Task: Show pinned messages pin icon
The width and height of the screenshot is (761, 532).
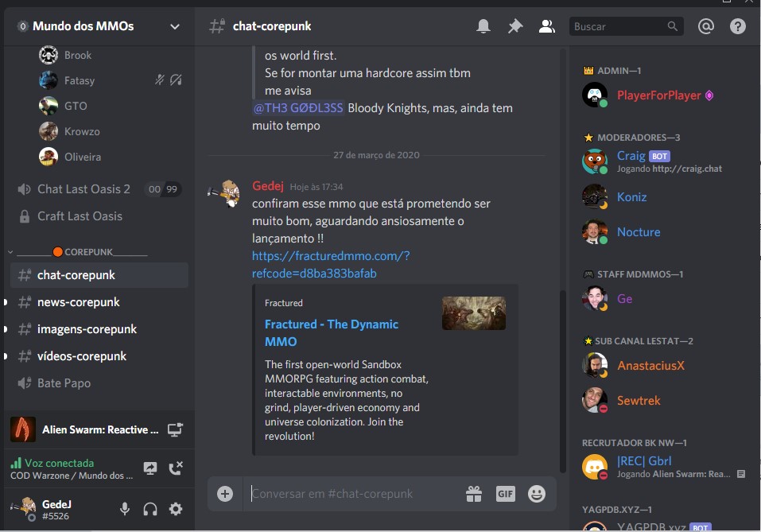Action: point(515,26)
